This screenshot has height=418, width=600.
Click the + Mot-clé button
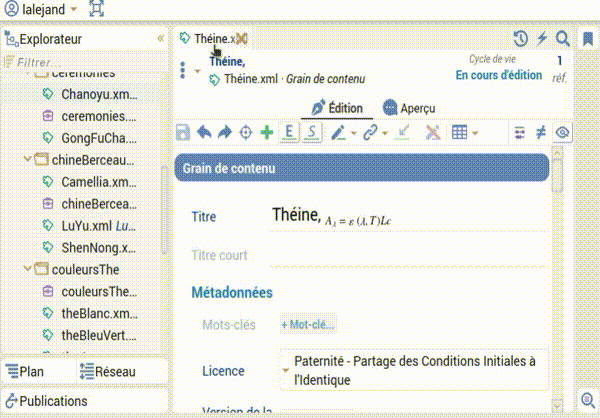point(308,324)
